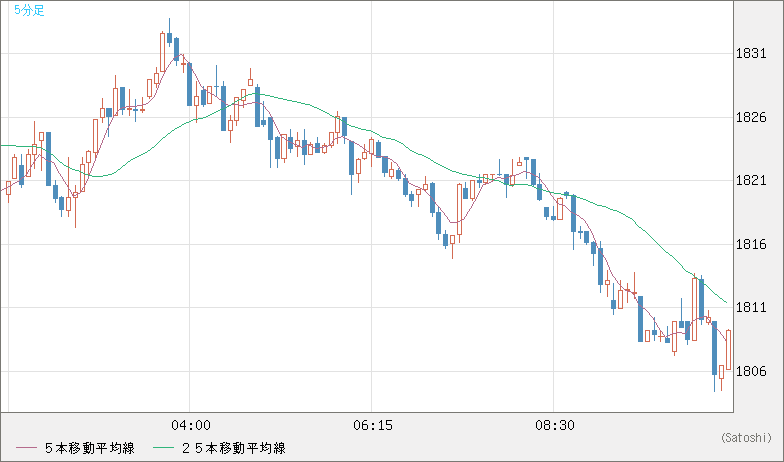This screenshot has width=784, height=462.
Task: Click the 1811 price axis label
Action: (x=751, y=308)
